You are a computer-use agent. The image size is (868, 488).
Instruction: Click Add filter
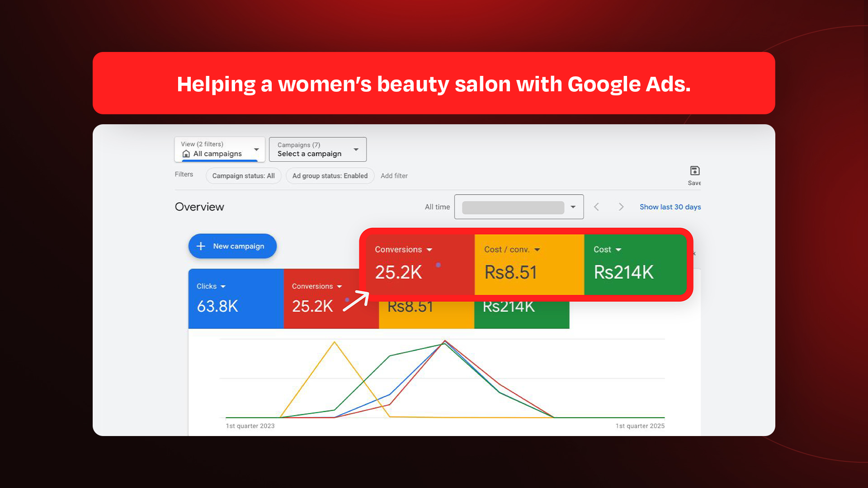[394, 176]
